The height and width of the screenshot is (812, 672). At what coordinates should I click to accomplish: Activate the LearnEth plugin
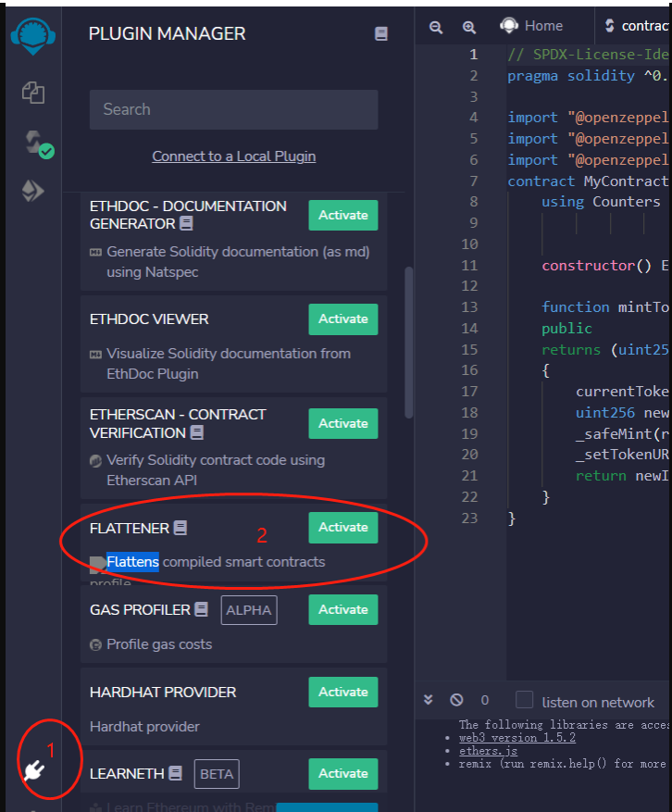pos(343,774)
